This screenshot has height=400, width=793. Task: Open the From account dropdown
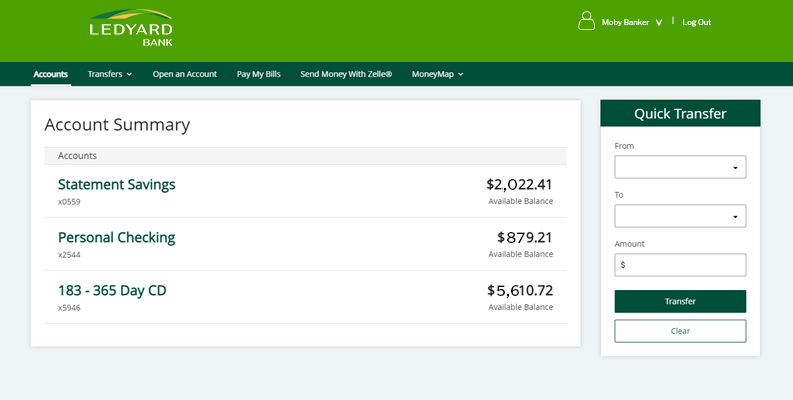point(680,167)
